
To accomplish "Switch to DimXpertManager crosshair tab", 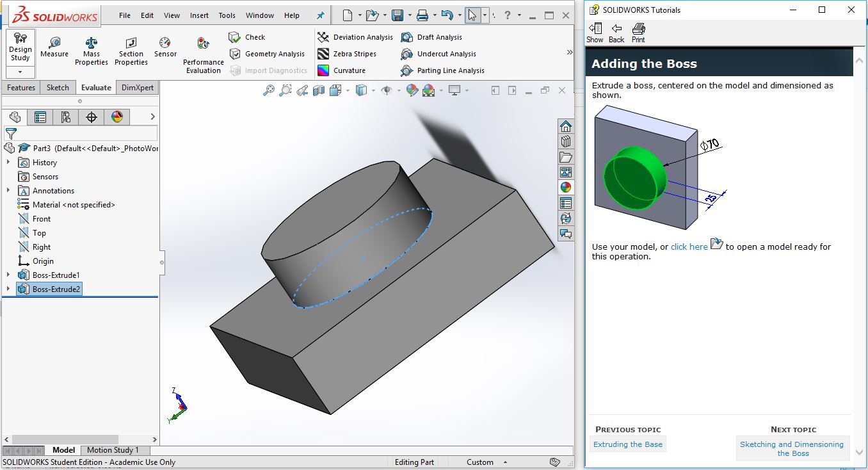I will click(92, 117).
